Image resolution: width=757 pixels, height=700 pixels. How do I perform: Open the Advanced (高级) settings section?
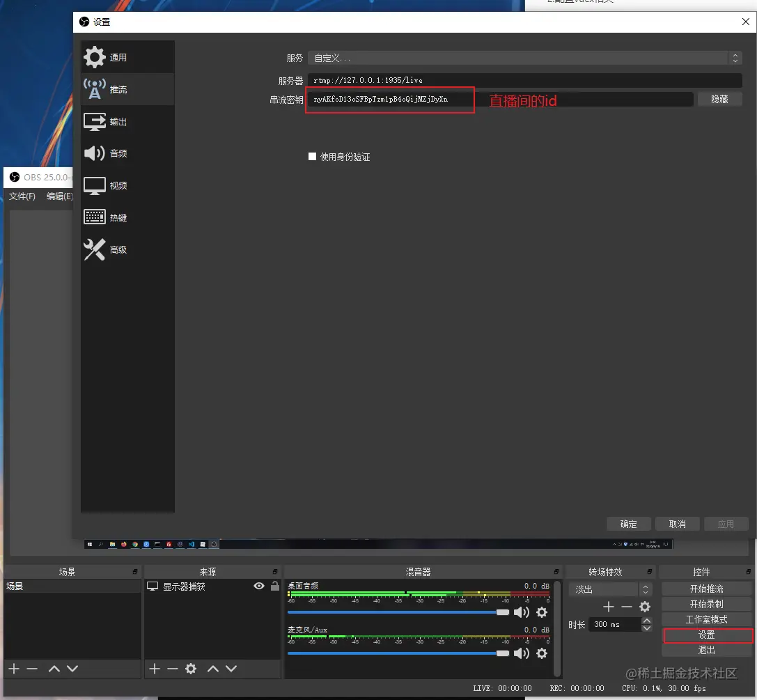click(127, 249)
